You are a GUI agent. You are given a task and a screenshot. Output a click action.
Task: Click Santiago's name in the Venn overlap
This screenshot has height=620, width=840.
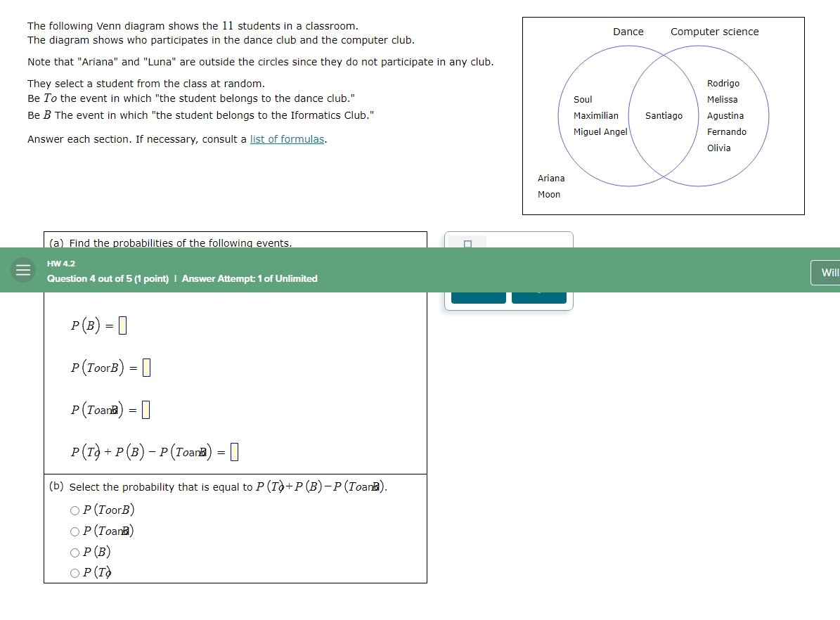(x=664, y=115)
